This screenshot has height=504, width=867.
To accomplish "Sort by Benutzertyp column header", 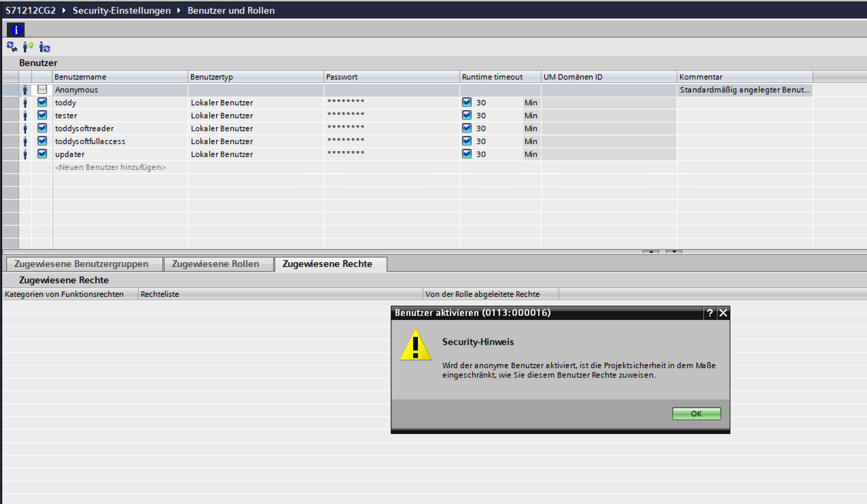I will (255, 77).
